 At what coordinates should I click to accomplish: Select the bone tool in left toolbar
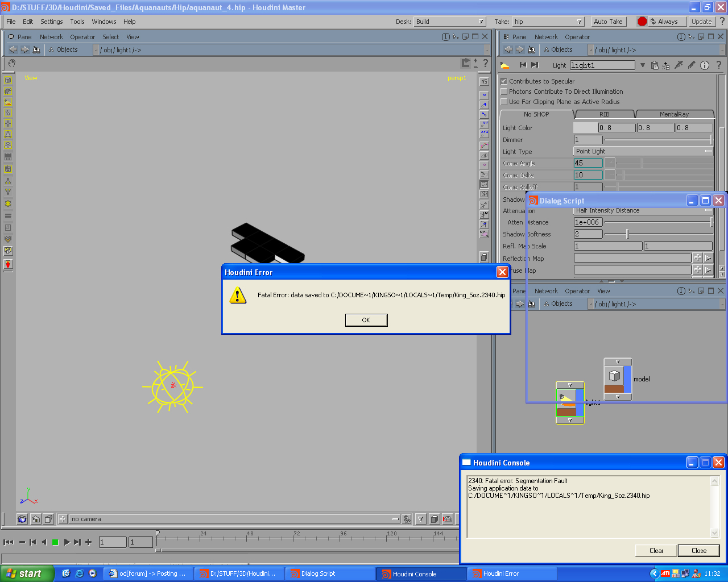coord(8,113)
